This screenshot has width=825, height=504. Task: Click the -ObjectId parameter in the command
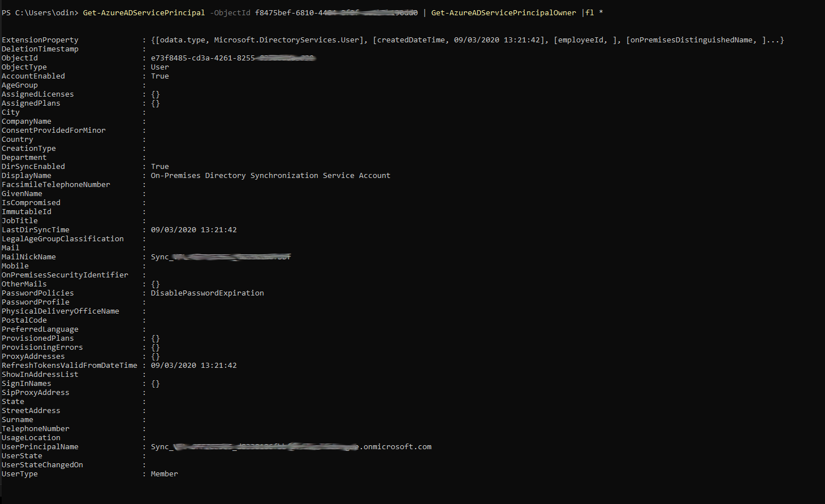[x=230, y=12]
